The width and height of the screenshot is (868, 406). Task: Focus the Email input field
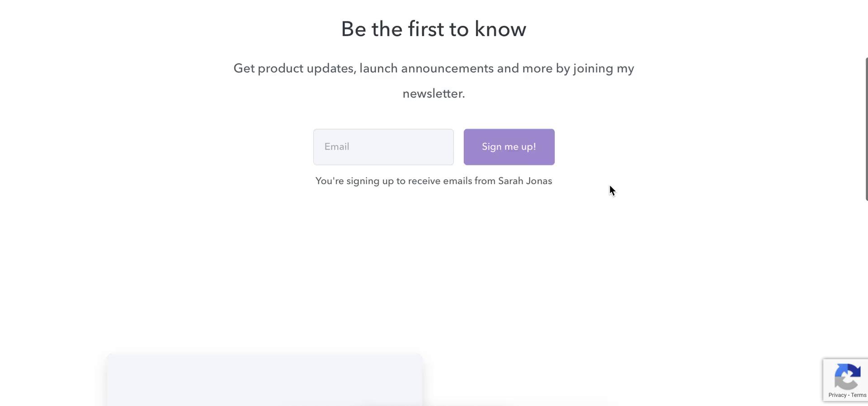(x=383, y=147)
